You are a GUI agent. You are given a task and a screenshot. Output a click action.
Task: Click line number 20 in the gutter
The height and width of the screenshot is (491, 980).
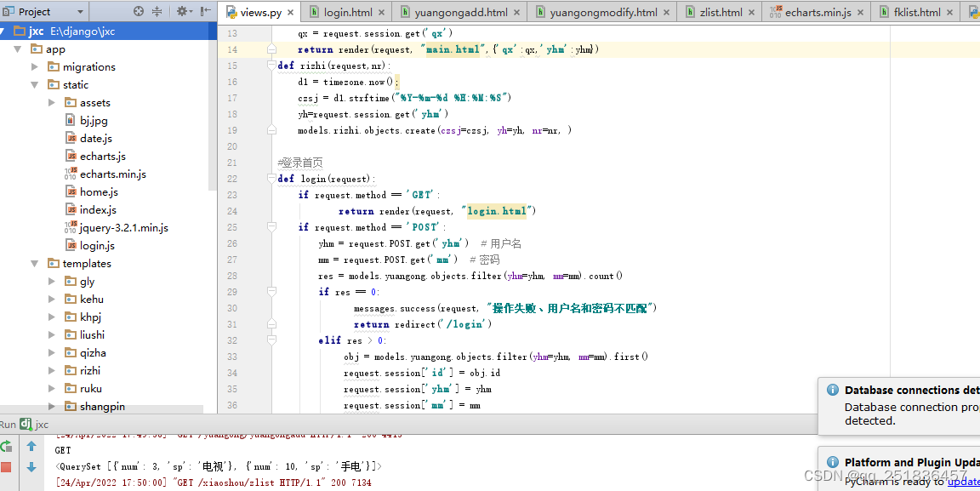232,146
